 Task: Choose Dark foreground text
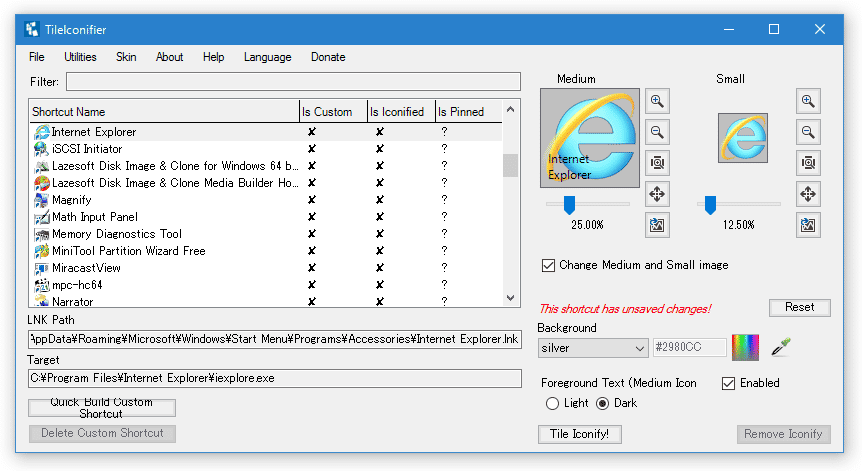point(603,403)
